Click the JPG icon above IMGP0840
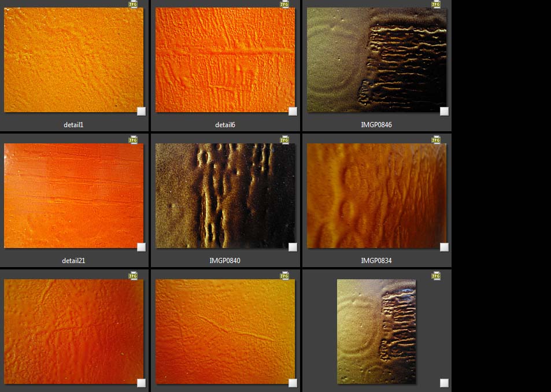This screenshot has height=392, width=551. tap(284, 140)
